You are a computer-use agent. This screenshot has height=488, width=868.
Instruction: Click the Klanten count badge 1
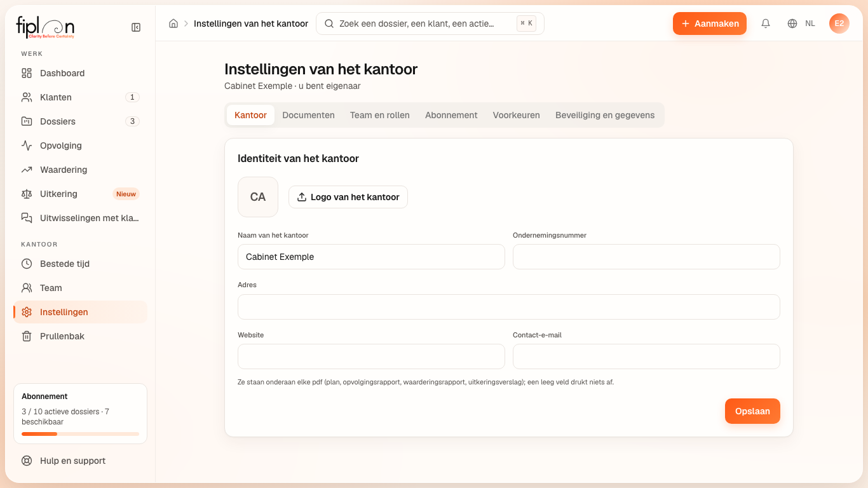point(132,97)
